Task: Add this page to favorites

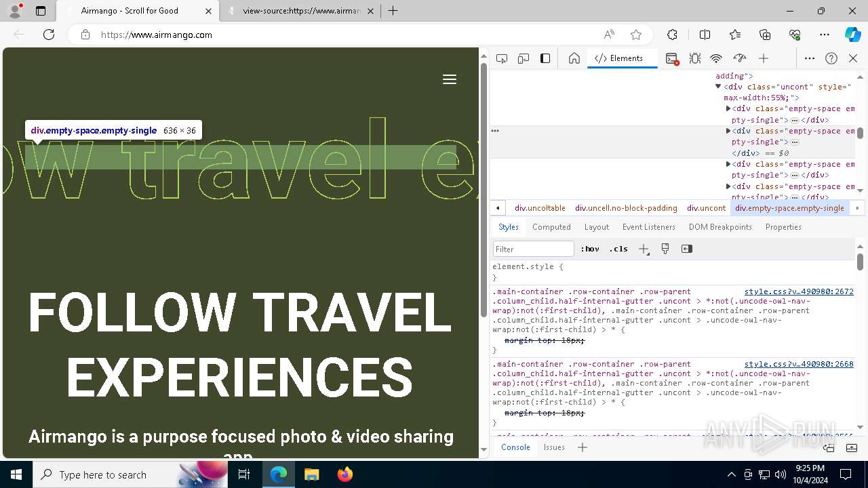Action: tap(636, 35)
